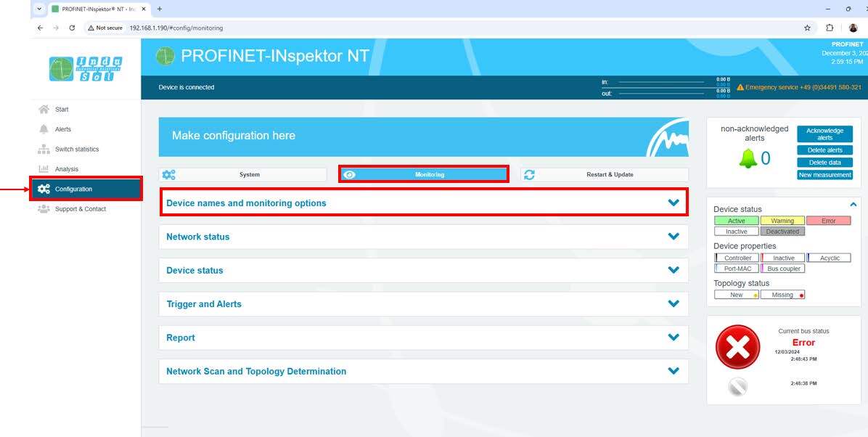Click the home icon beside Start
This screenshot has width=868, height=437.
pyautogui.click(x=44, y=109)
